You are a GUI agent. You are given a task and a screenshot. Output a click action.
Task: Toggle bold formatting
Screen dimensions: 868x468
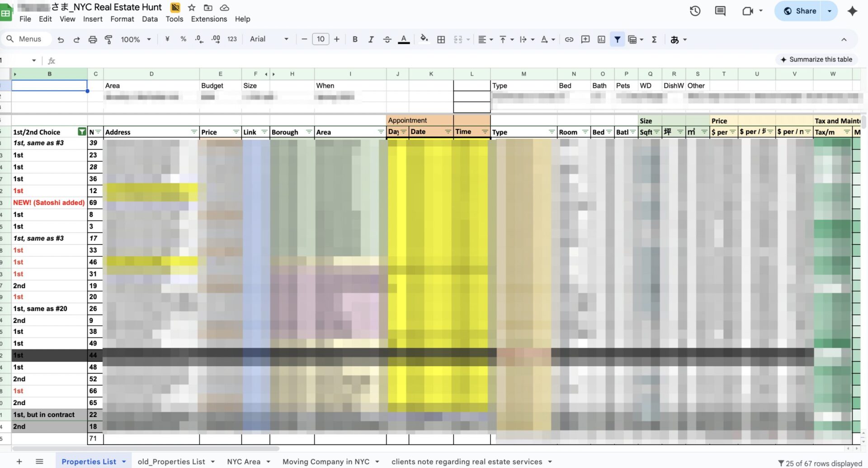(355, 39)
